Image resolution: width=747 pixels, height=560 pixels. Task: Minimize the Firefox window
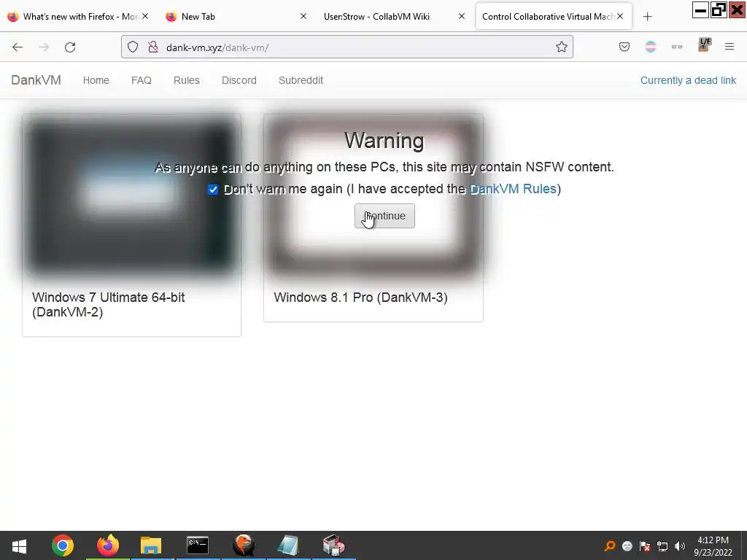[x=700, y=10]
